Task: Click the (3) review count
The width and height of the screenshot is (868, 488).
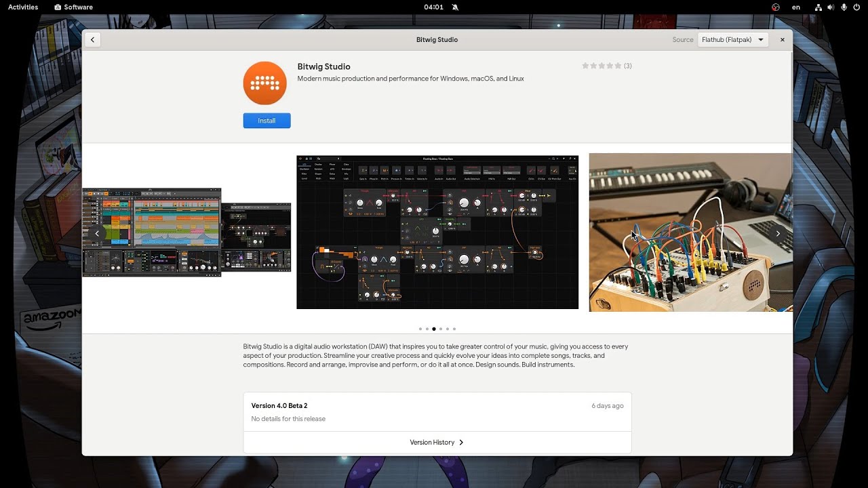Action: pos(627,66)
